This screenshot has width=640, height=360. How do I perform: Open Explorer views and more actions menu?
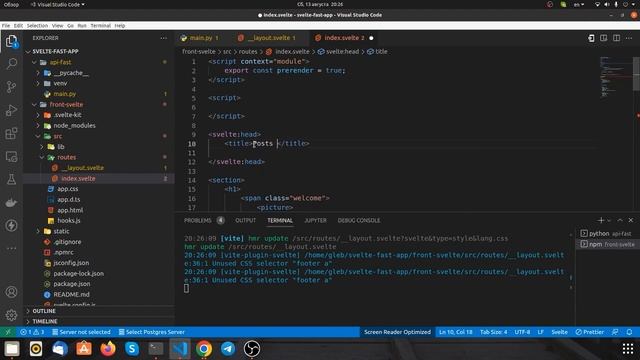(x=164, y=38)
